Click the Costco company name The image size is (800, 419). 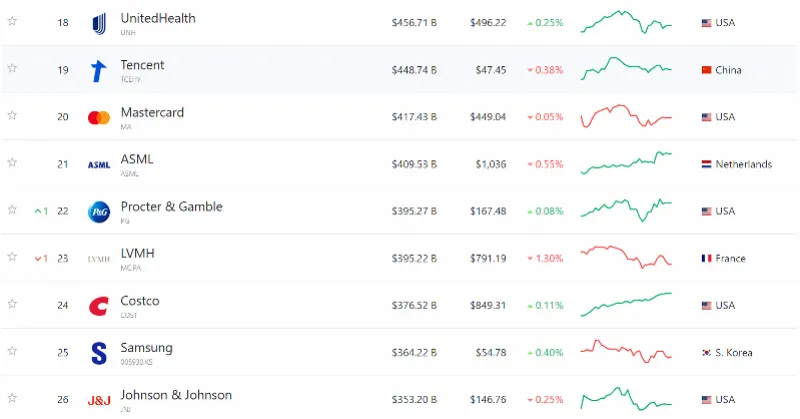139,300
